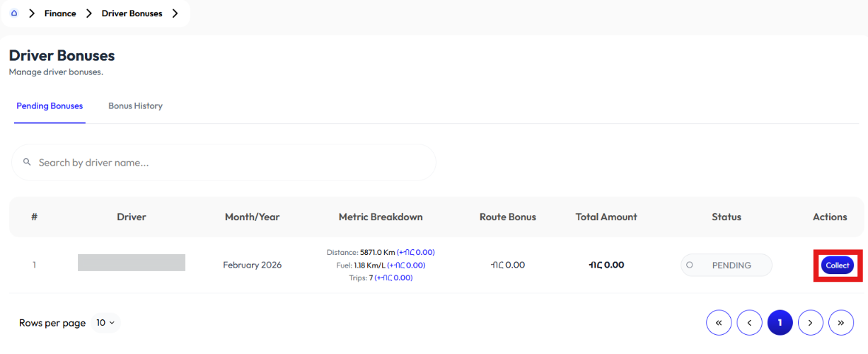Click the PENDING status badge
This screenshot has height=354, width=868.
click(x=727, y=265)
